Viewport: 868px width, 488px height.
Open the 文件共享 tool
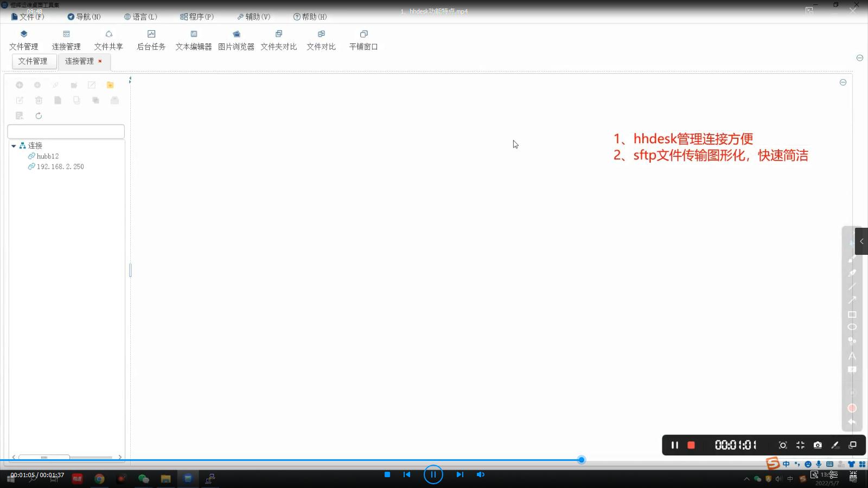tap(108, 41)
